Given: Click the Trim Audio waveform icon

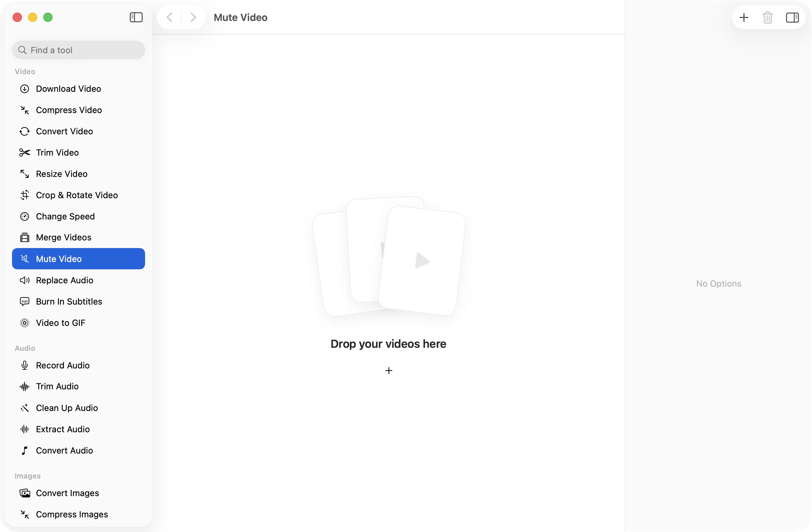Looking at the screenshot, I should point(25,386).
